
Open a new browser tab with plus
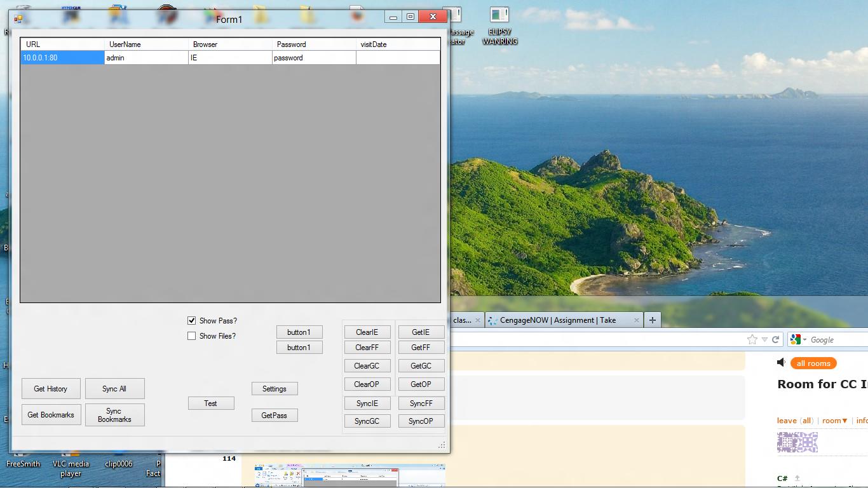coord(652,320)
